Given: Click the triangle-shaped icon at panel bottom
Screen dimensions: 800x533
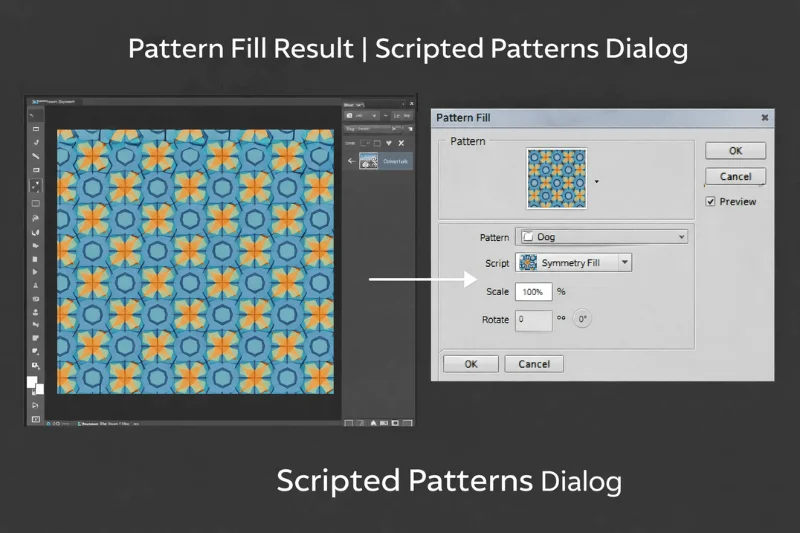Looking at the screenshot, I should (x=373, y=423).
